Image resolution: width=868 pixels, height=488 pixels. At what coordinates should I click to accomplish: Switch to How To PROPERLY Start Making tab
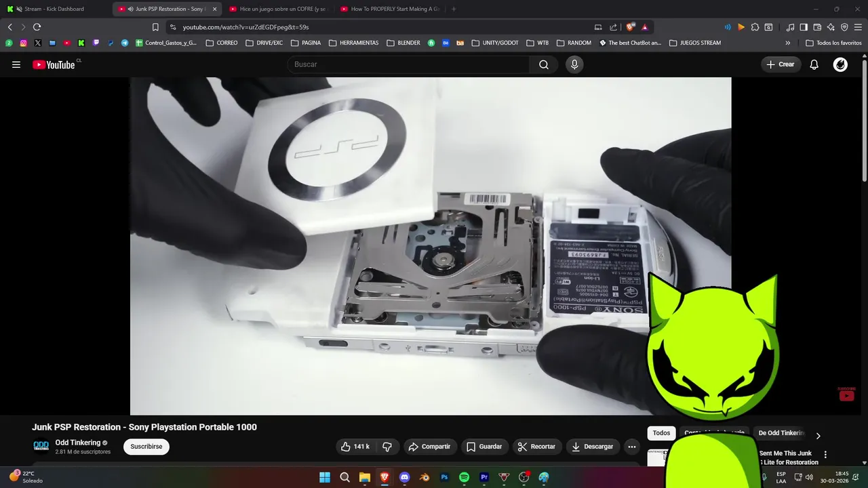click(390, 9)
